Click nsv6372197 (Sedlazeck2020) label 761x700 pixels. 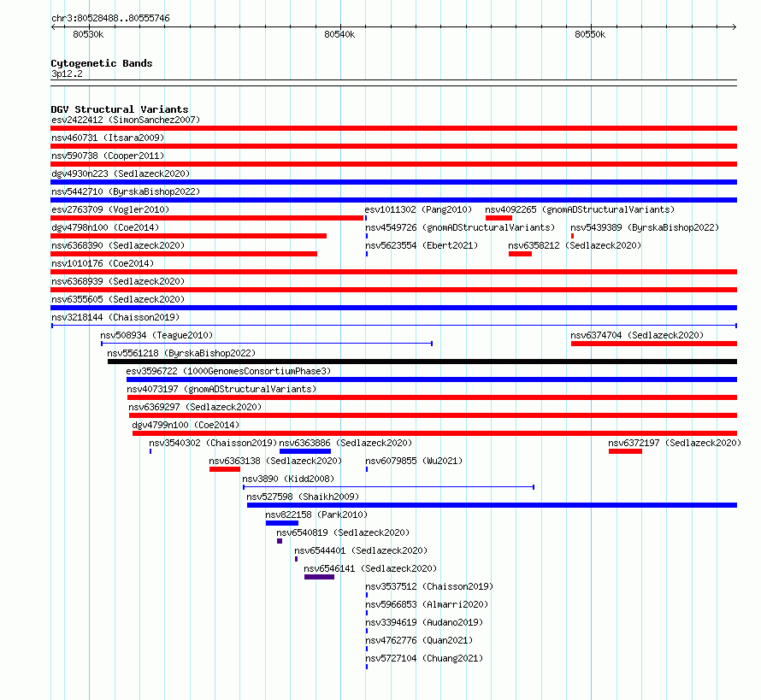[x=675, y=443]
